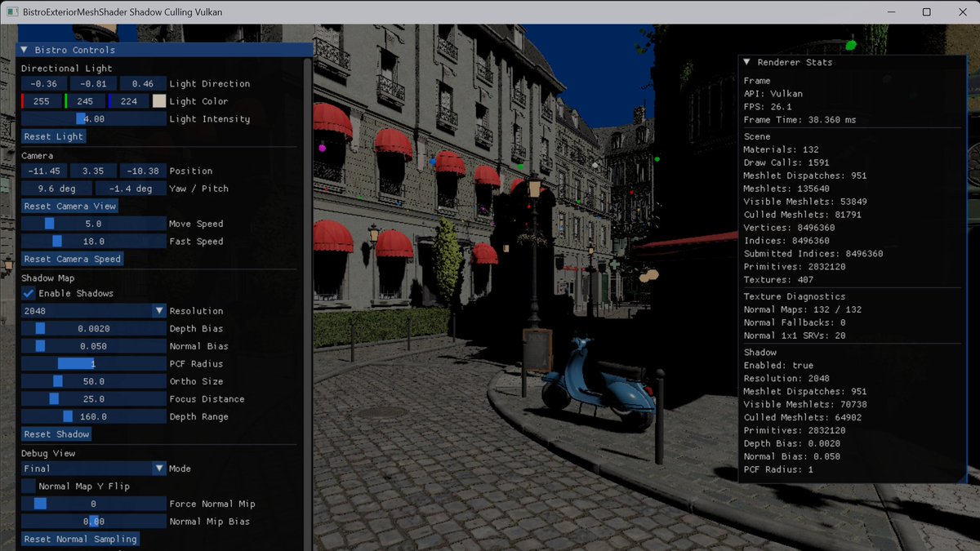The height and width of the screenshot is (551, 980).
Task: Click the Light Intensity slider
Action: pyautogui.click(x=94, y=119)
